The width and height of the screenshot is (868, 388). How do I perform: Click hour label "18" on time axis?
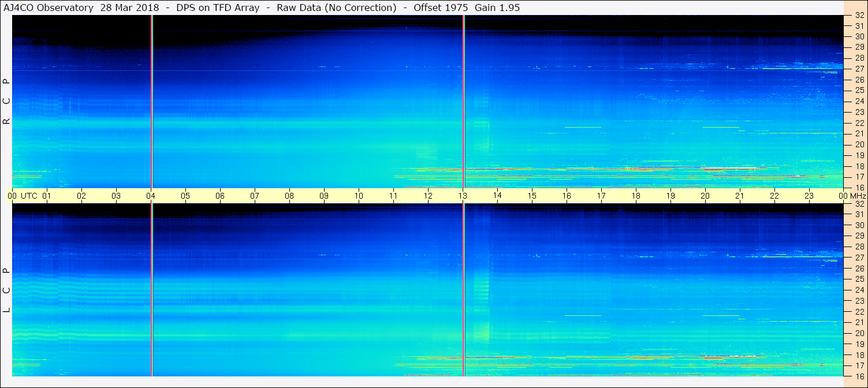(x=636, y=196)
